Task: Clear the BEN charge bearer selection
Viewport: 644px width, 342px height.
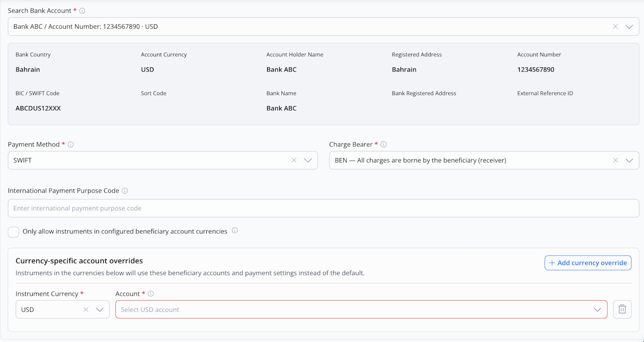Action: (x=615, y=160)
